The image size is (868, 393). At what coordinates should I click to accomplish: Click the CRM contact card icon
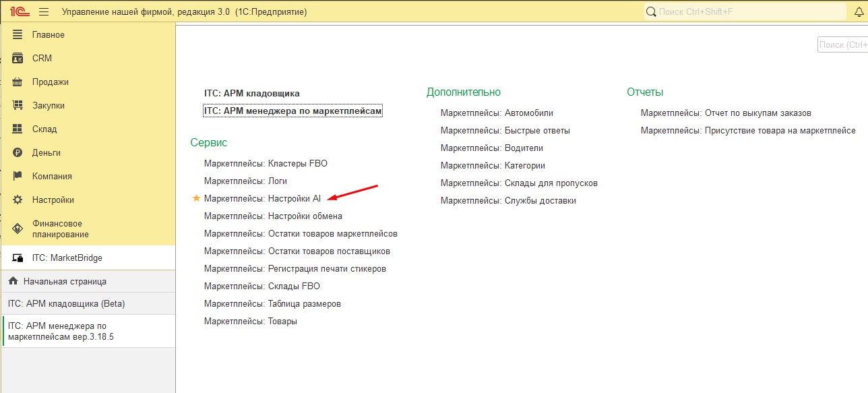point(18,58)
